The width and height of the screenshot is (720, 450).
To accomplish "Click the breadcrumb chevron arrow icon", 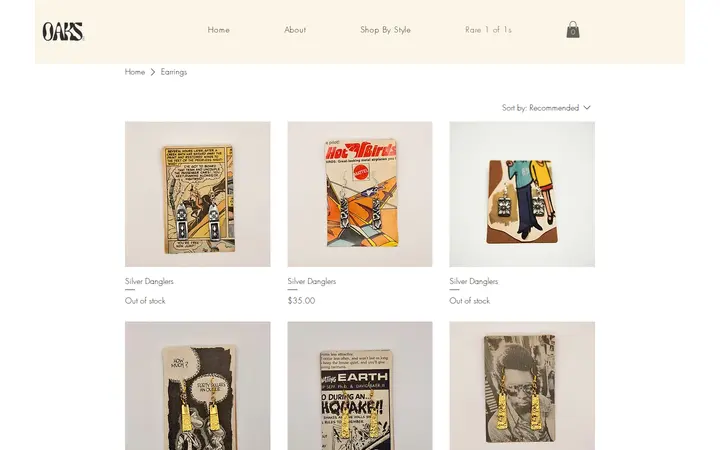I will click(x=153, y=72).
